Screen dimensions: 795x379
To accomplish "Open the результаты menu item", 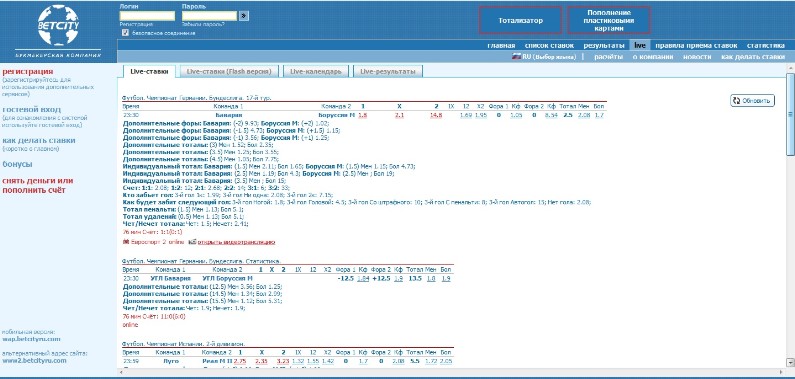I will (x=604, y=45).
